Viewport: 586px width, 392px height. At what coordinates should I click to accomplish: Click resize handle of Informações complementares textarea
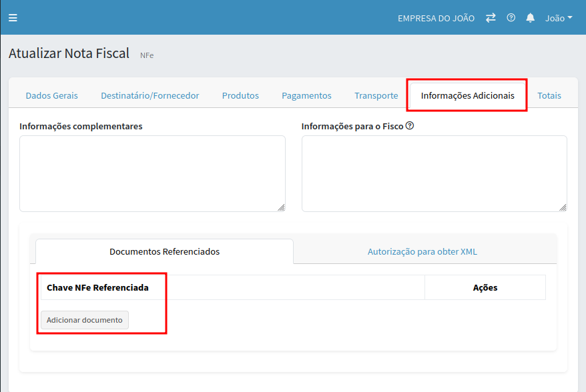[x=281, y=207]
